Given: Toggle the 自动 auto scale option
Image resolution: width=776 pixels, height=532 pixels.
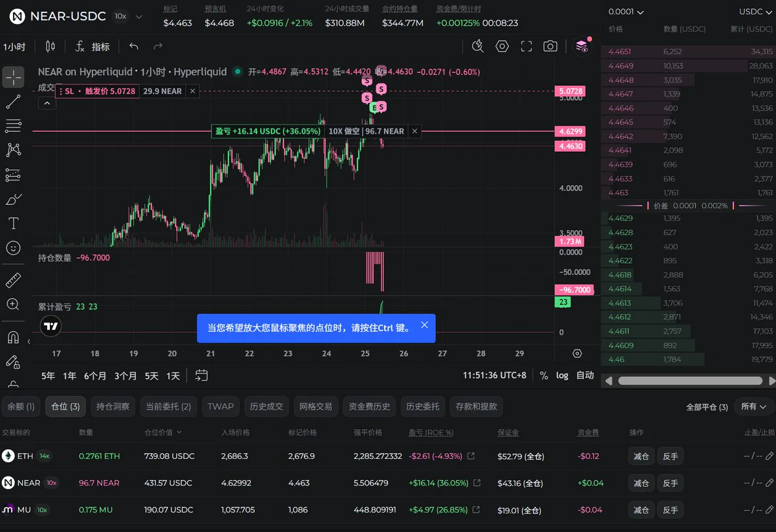Looking at the screenshot, I should [x=585, y=376].
